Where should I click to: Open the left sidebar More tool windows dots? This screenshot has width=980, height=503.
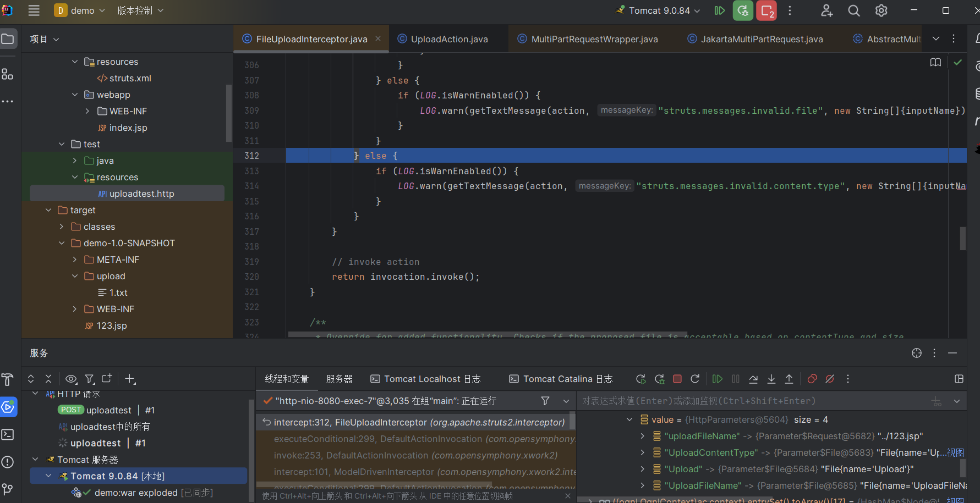pyautogui.click(x=8, y=102)
